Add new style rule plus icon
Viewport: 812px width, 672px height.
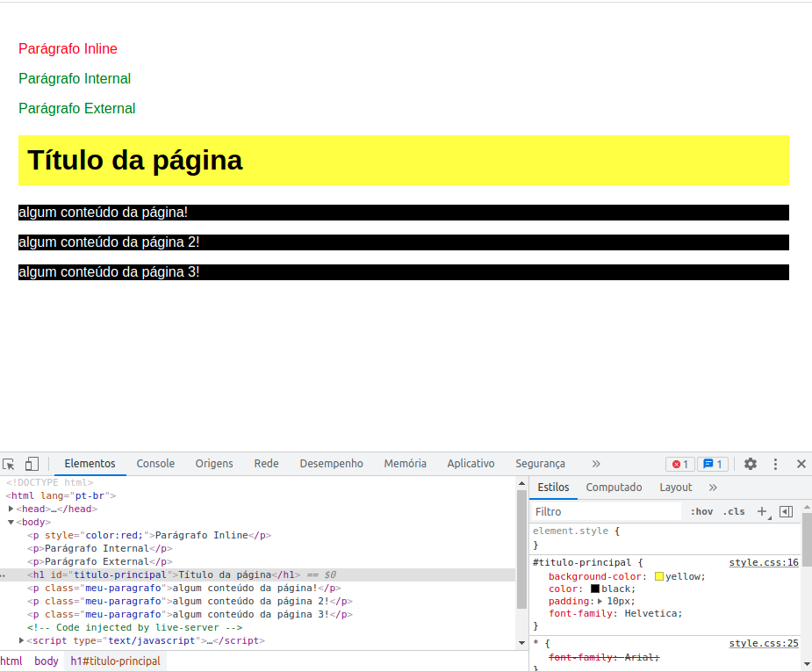click(762, 512)
